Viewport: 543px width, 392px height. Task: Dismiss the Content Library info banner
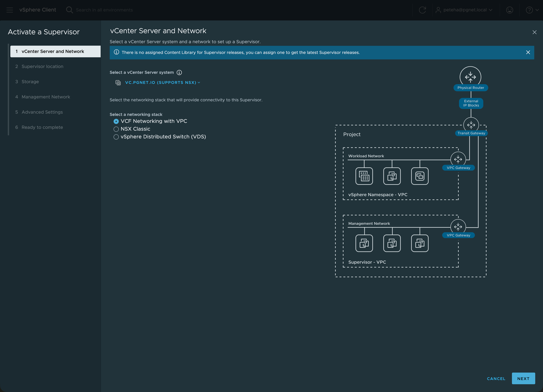[x=528, y=52]
